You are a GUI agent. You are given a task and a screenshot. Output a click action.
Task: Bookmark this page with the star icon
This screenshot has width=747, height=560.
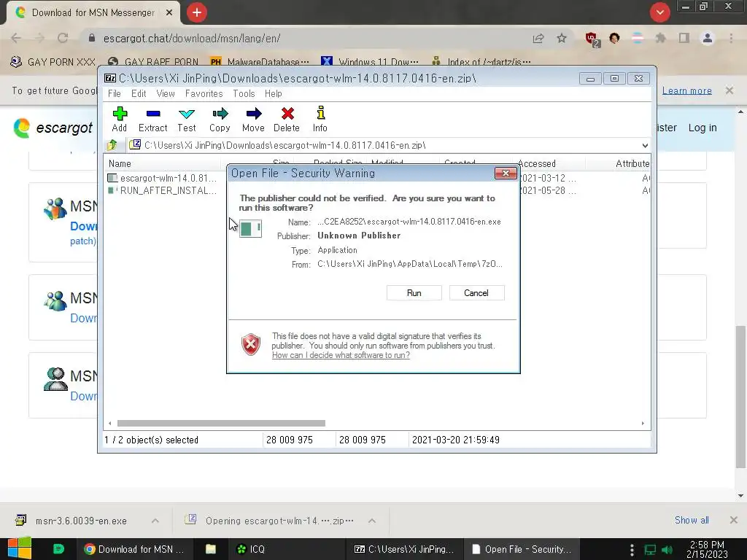pyautogui.click(x=562, y=38)
